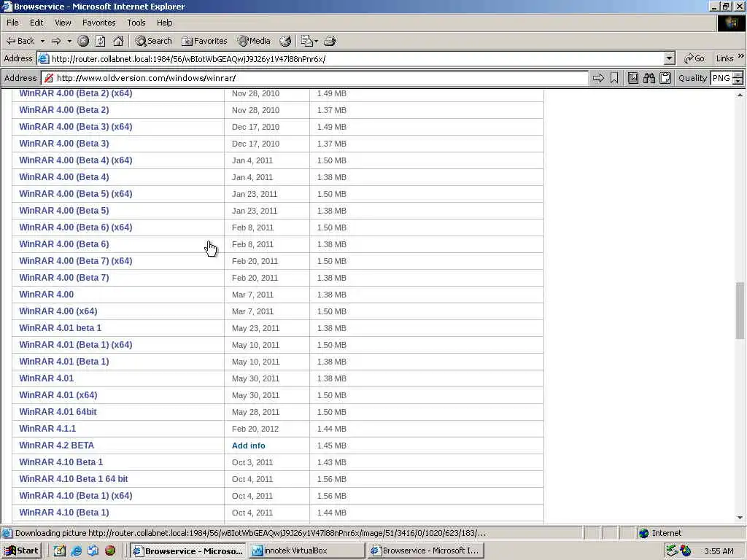Open WinRAR 4.00 (Beta 7) (x64) link
This screenshot has height=560, width=747.
[x=76, y=261]
